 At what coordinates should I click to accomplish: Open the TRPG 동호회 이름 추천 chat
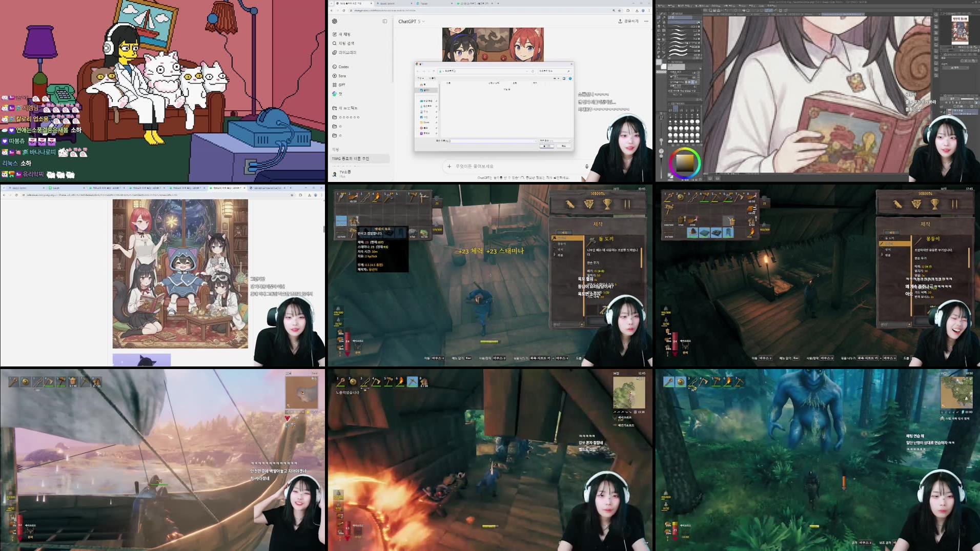360,158
